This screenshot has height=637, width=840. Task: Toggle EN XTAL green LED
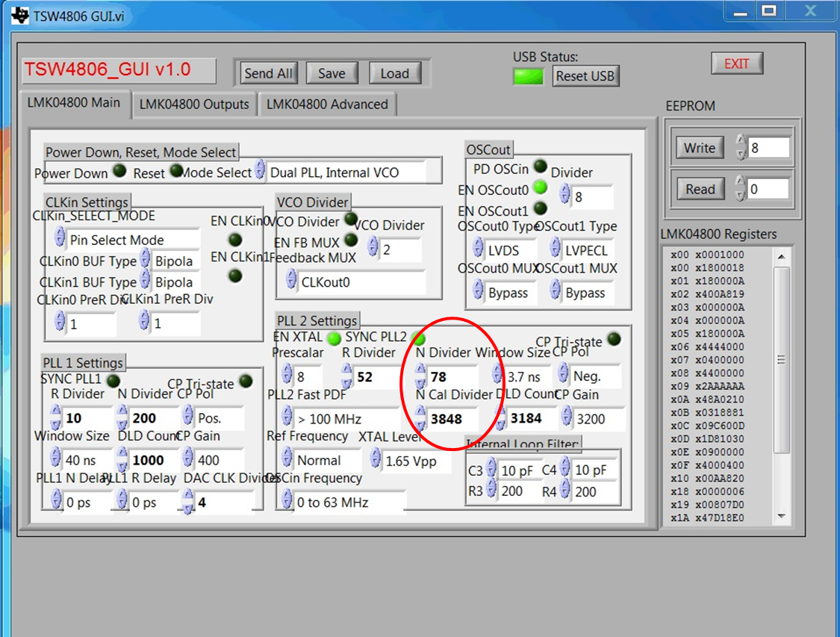tap(334, 338)
